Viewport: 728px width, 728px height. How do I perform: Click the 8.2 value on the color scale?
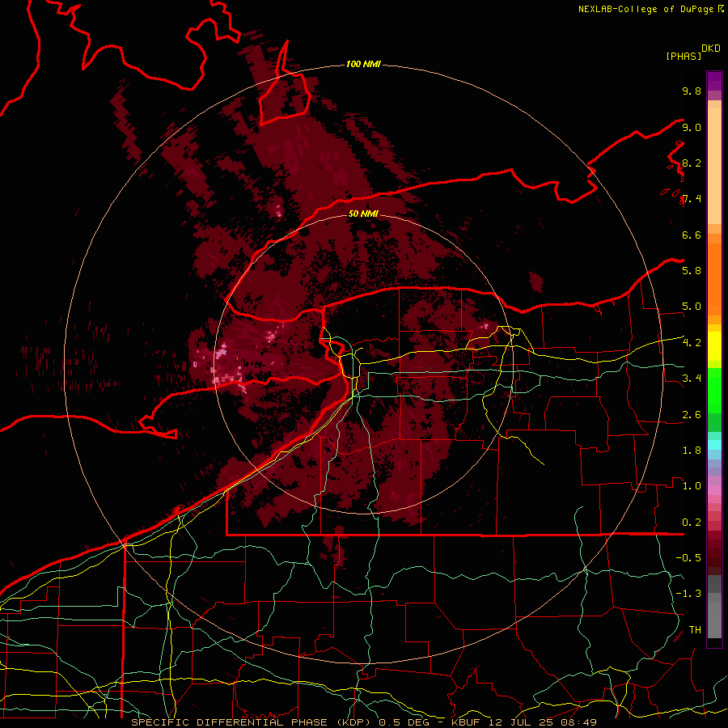click(x=692, y=163)
